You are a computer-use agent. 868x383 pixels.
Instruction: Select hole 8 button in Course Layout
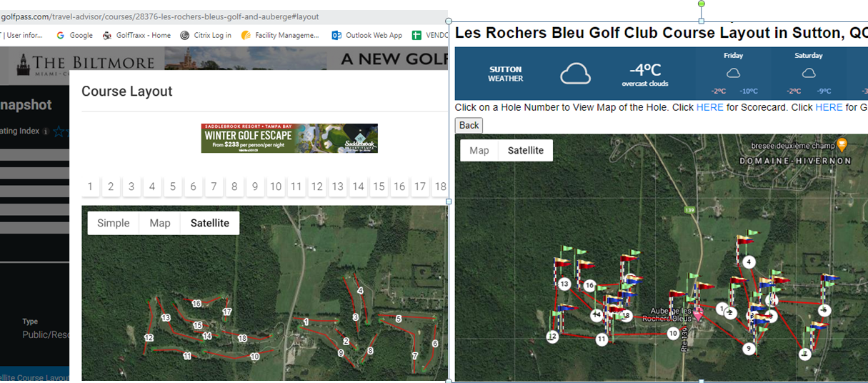point(234,187)
